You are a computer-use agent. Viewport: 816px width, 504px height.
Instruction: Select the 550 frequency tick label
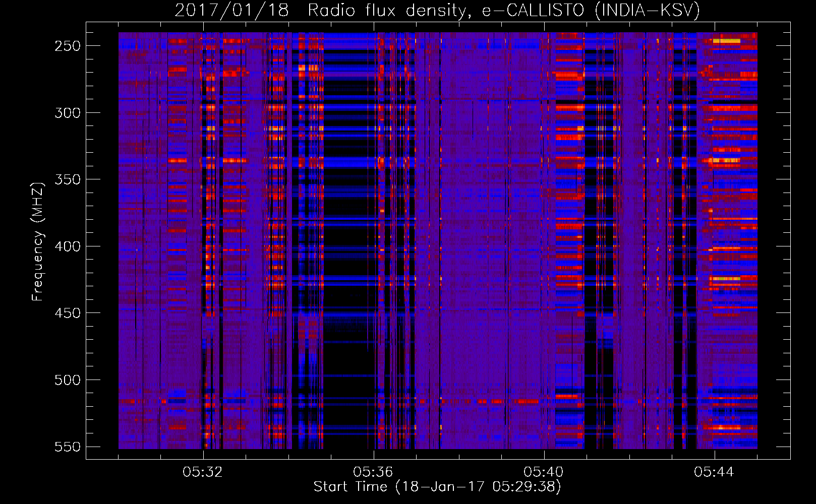[68, 447]
